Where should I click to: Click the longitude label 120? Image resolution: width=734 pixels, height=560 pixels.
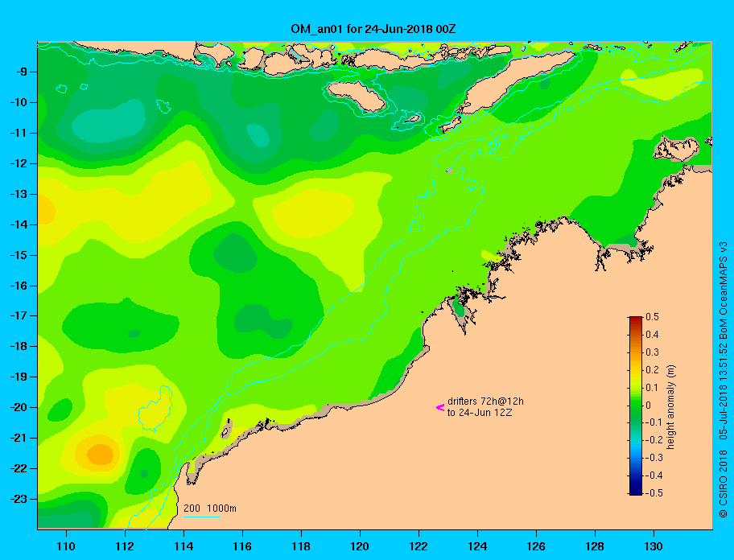tap(360, 546)
